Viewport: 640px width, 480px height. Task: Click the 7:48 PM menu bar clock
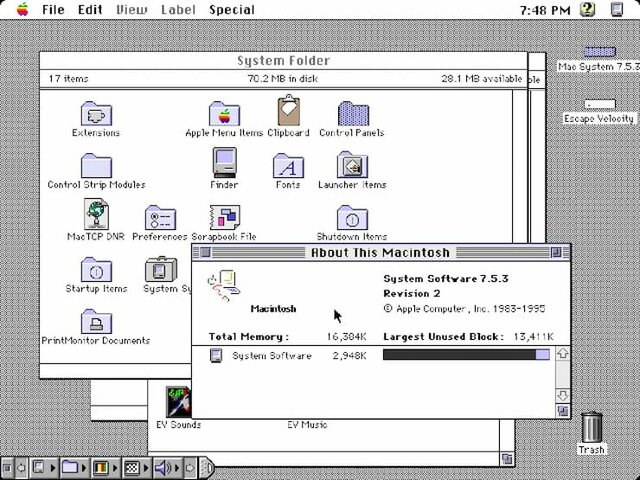[x=545, y=10]
